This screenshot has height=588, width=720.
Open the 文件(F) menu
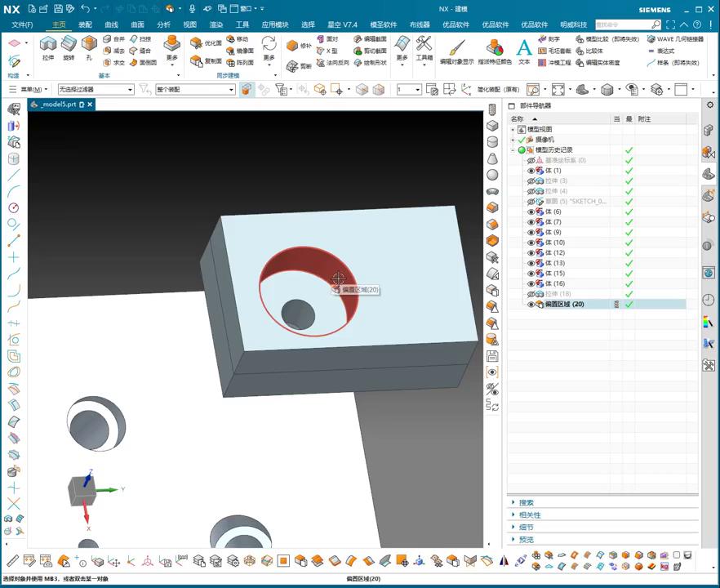click(x=22, y=24)
